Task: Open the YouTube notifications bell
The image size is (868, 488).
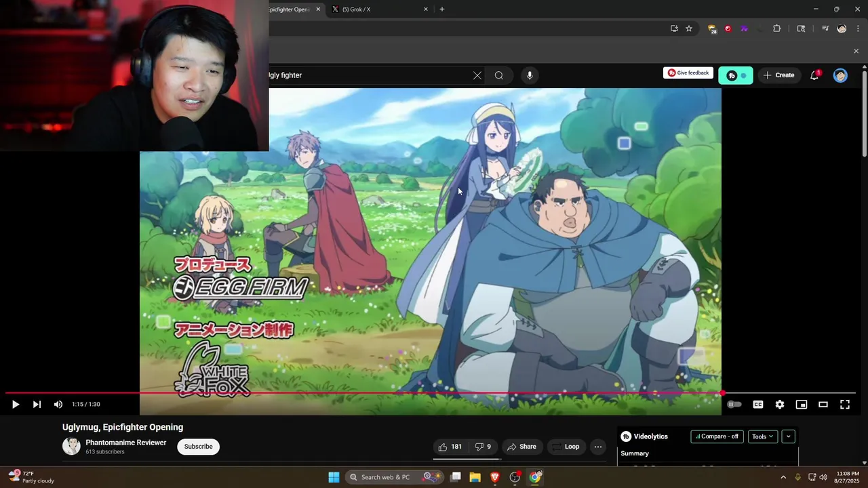Action: (814, 75)
